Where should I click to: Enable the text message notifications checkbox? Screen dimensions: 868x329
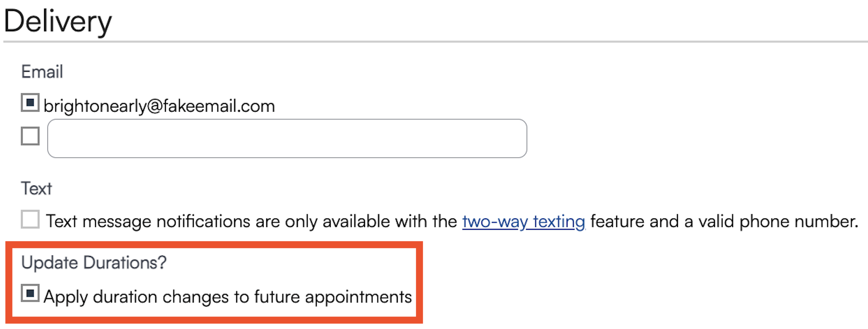30,219
